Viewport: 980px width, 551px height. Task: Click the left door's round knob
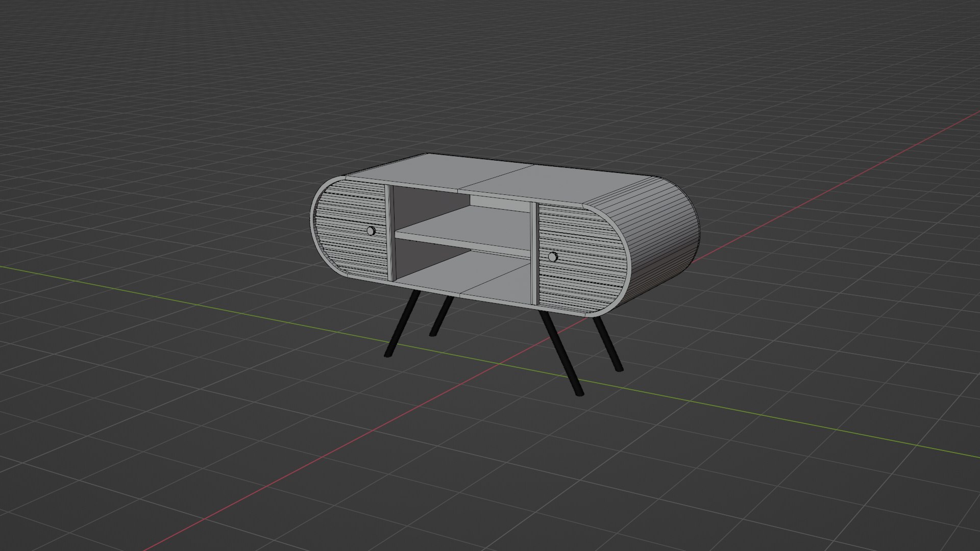371,231
